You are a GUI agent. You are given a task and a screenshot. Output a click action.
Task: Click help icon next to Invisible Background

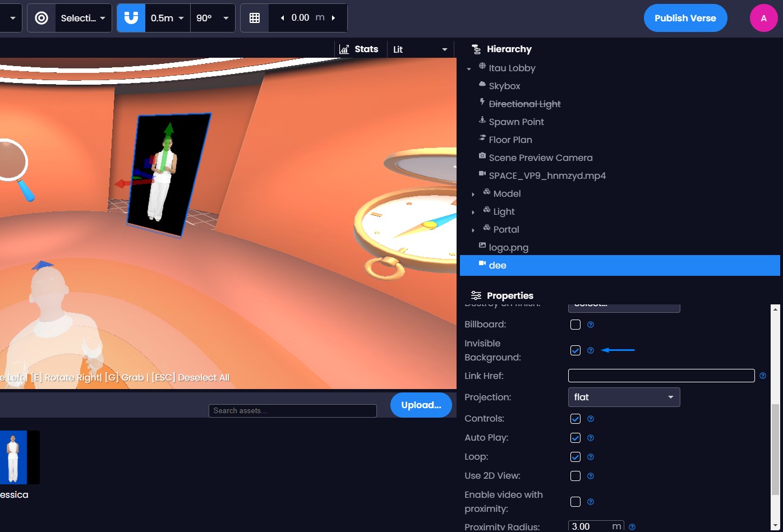click(x=591, y=350)
